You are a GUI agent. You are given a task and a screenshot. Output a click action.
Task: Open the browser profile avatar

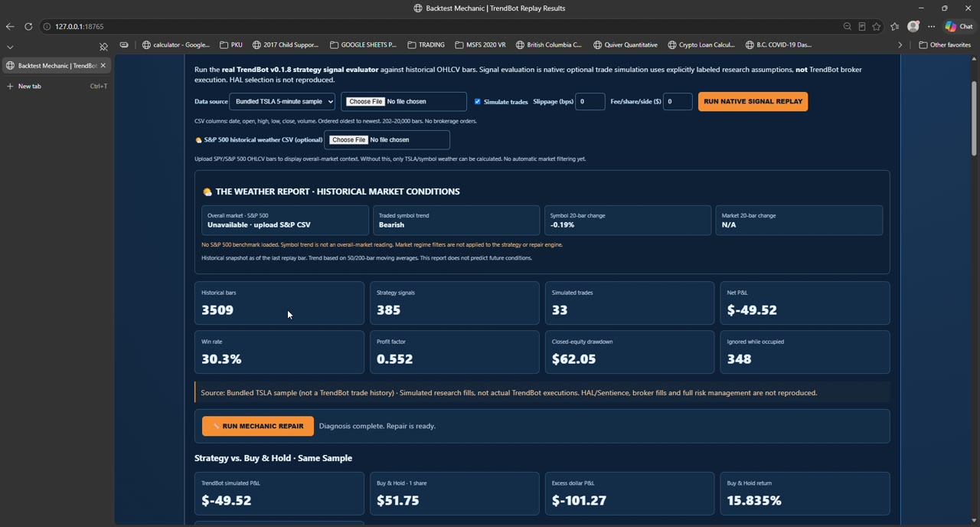pos(913,26)
